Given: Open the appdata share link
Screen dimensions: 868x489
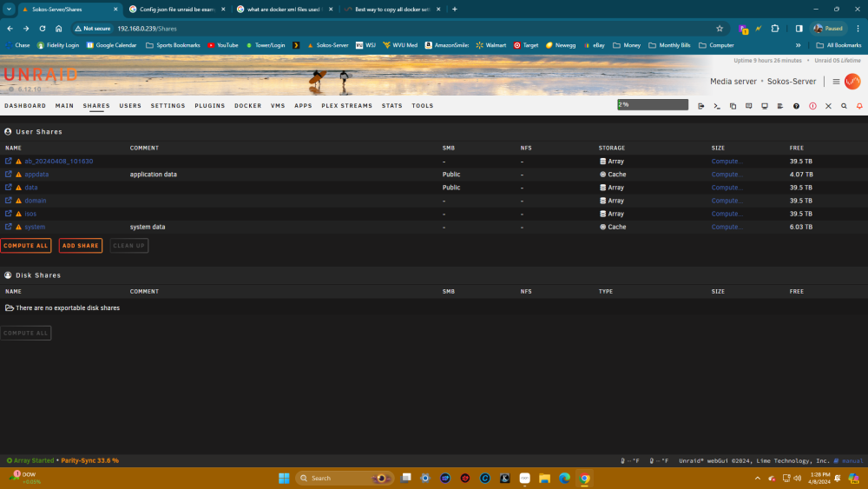Looking at the screenshot, I should point(36,175).
